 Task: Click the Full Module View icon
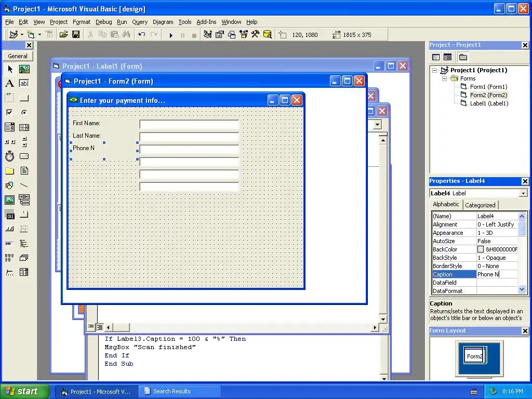click(x=100, y=327)
